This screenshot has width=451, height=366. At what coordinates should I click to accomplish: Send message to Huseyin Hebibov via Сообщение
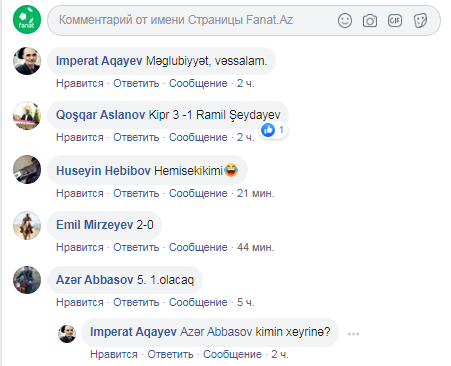click(x=198, y=193)
